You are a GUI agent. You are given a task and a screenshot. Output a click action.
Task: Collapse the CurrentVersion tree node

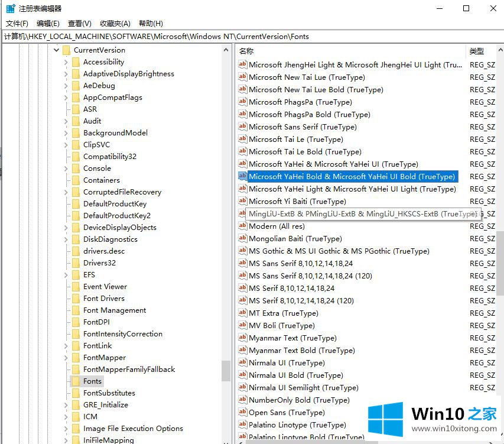(57, 50)
